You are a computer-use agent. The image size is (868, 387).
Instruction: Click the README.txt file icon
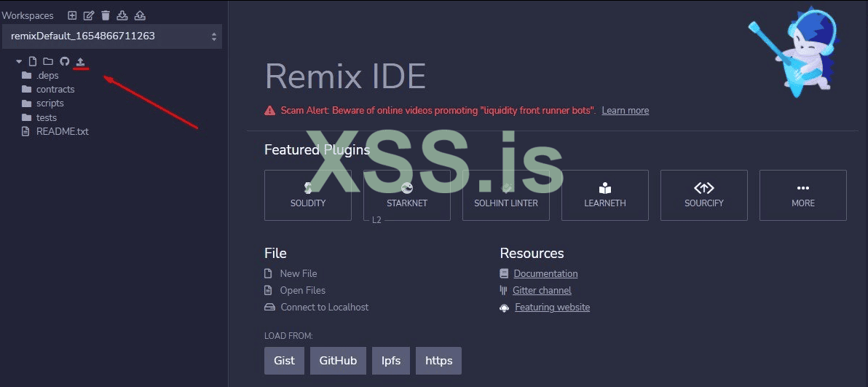tap(25, 131)
